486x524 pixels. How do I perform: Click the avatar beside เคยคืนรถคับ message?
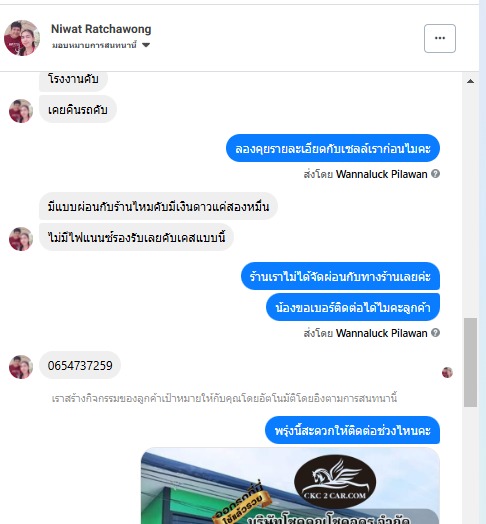coord(21,111)
